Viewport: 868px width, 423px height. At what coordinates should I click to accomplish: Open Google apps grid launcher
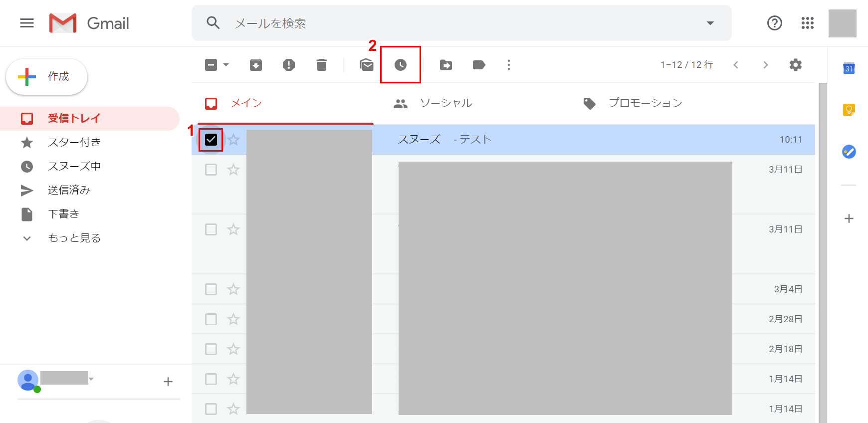807,23
